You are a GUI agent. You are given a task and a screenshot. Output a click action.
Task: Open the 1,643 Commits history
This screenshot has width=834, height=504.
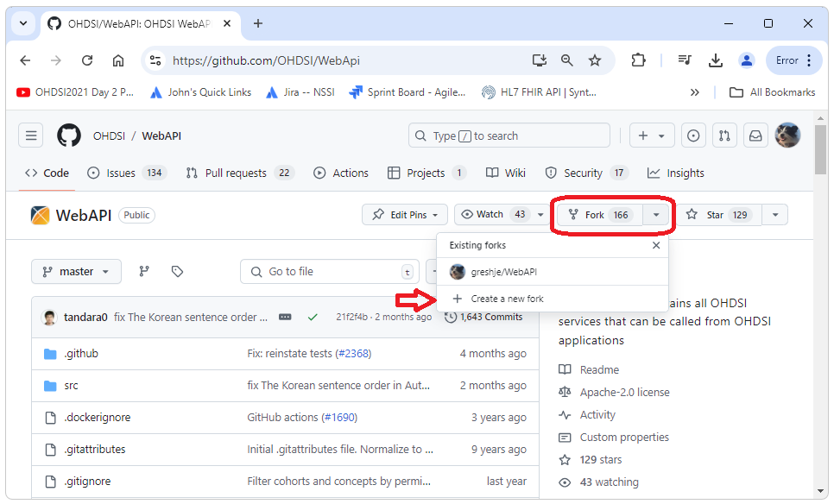point(484,317)
